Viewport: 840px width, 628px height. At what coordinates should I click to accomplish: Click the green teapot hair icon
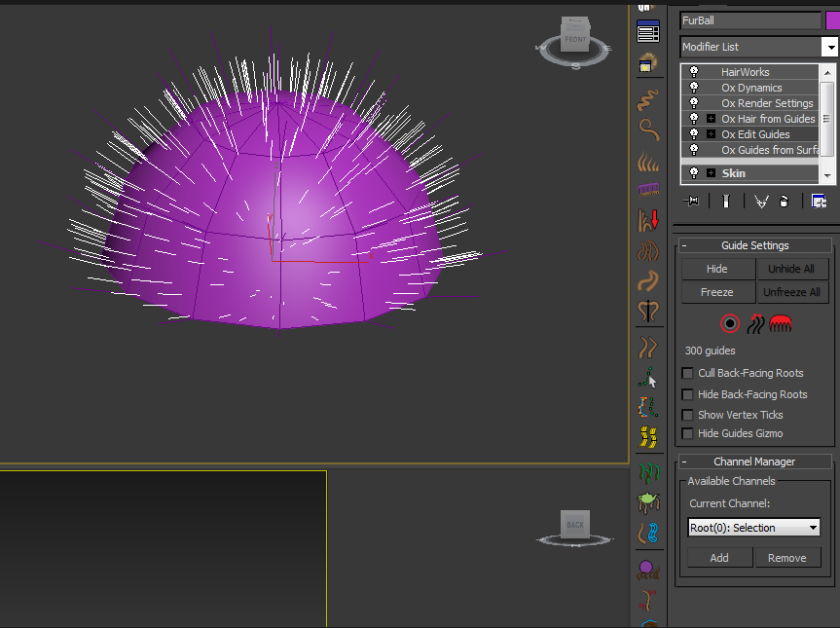[x=648, y=501]
